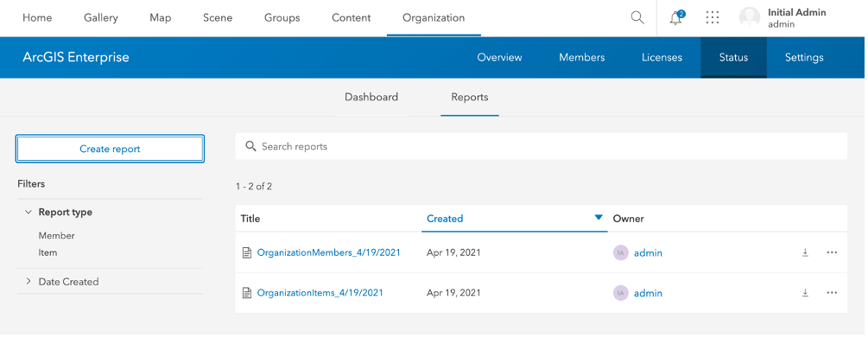This screenshot has height=338, width=868.
Task: Click into the Search reports field
Action: [541, 146]
